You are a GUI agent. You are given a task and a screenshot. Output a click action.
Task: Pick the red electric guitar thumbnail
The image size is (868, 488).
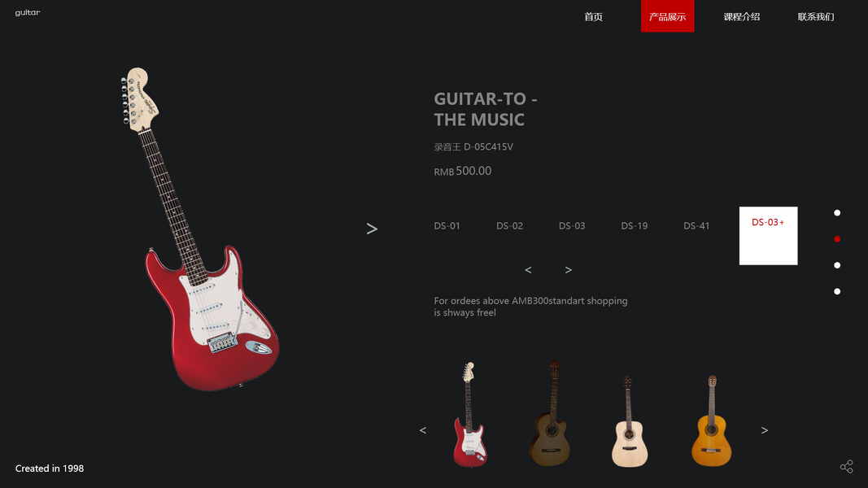coord(470,415)
